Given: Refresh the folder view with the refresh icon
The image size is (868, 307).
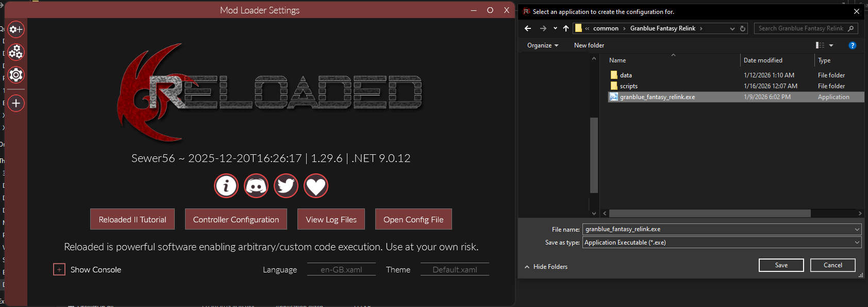Looking at the screenshot, I should pyautogui.click(x=743, y=29).
